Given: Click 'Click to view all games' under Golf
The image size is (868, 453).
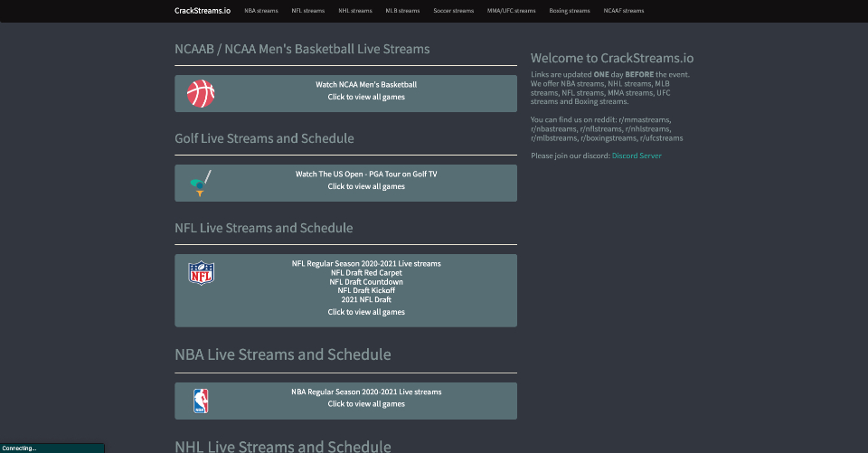Looking at the screenshot, I should click(x=366, y=186).
